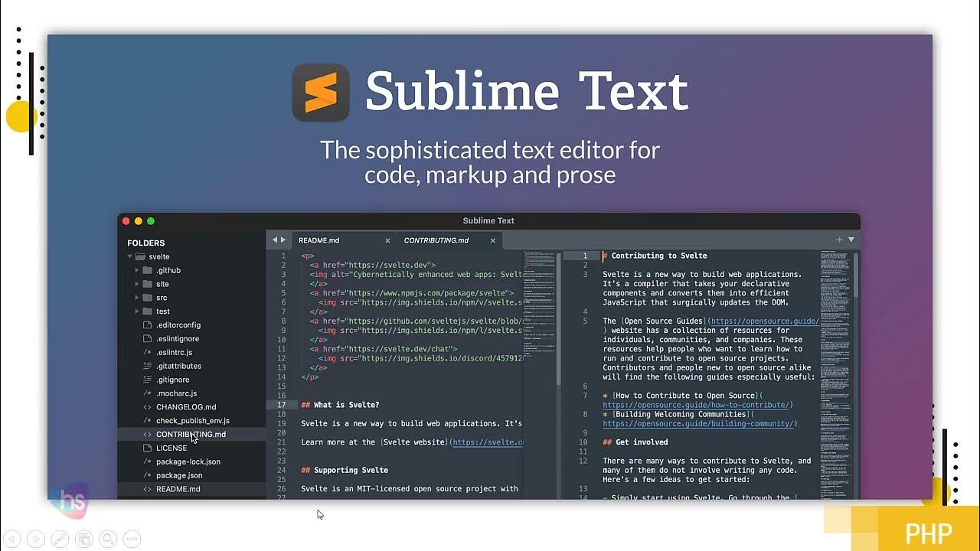Follow the https://svelte.dev link on line 21
Image resolution: width=980 pixels, height=551 pixels.
point(488,442)
